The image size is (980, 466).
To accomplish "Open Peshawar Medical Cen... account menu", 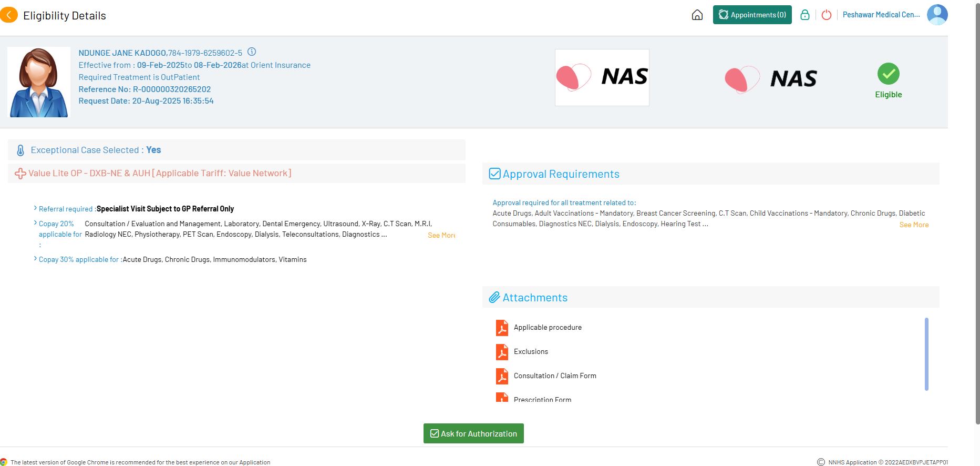I will click(881, 15).
